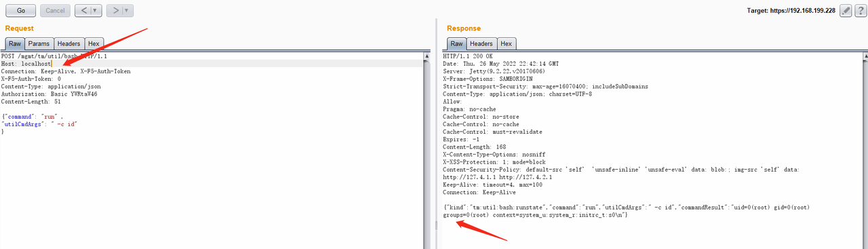
Task: Click the Target https://192.168.199.228 label
Action: point(791,11)
